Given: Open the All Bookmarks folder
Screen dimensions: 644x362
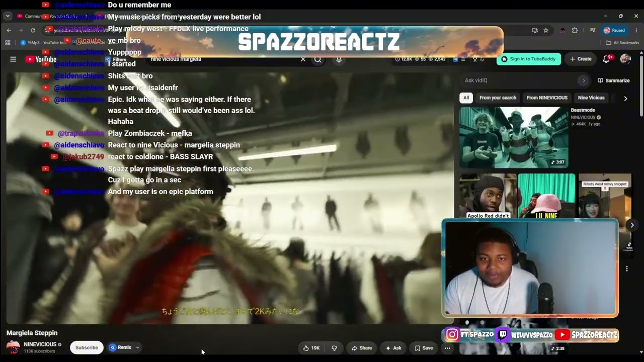Looking at the screenshot, I should coord(622,43).
